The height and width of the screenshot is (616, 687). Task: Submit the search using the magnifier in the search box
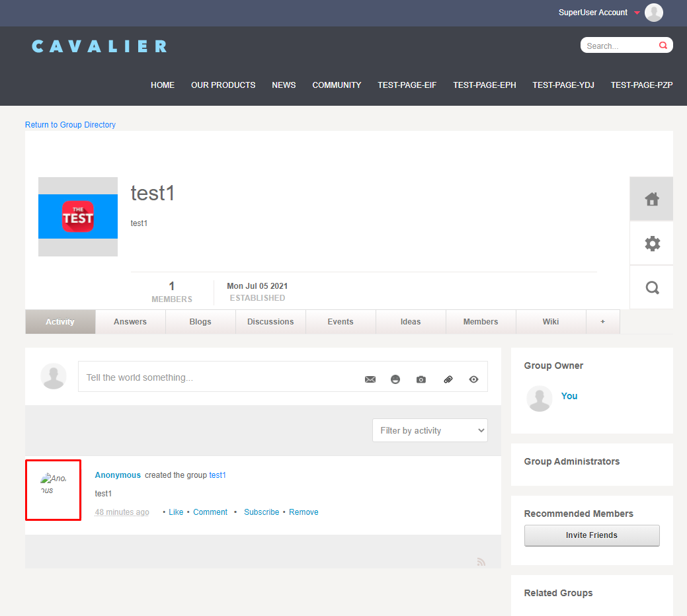click(x=663, y=45)
